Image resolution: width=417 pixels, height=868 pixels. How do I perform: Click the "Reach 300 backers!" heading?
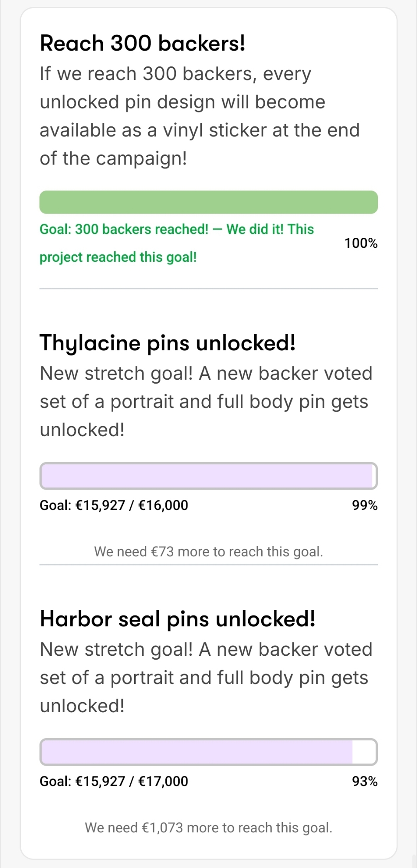[142, 43]
